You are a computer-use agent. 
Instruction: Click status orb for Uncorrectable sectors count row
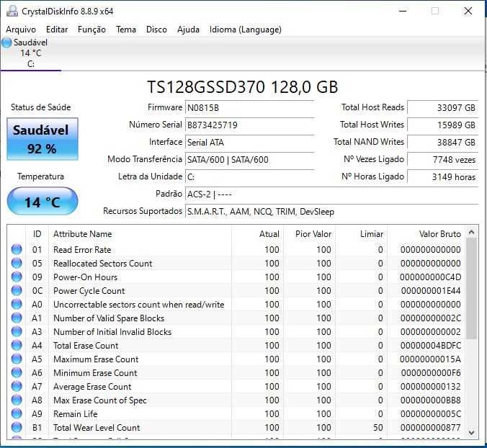[x=17, y=304]
